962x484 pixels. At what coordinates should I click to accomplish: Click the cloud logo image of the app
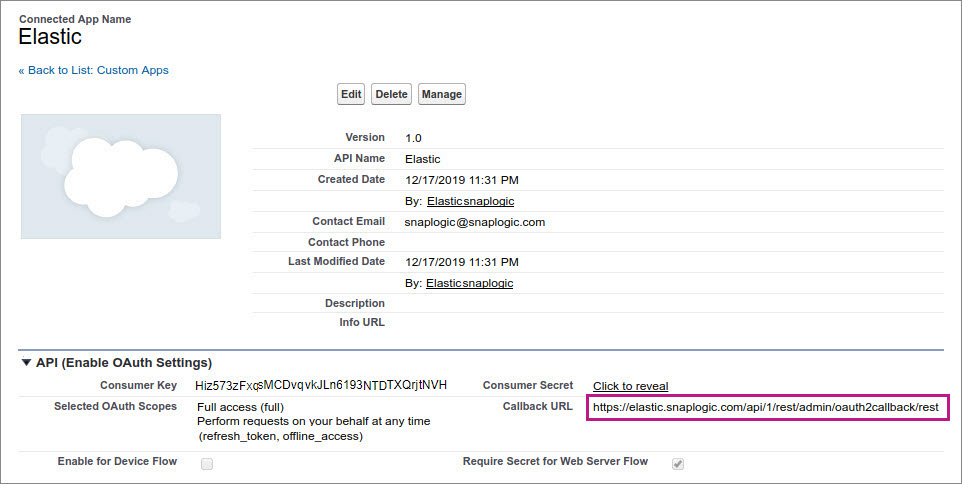pos(121,176)
